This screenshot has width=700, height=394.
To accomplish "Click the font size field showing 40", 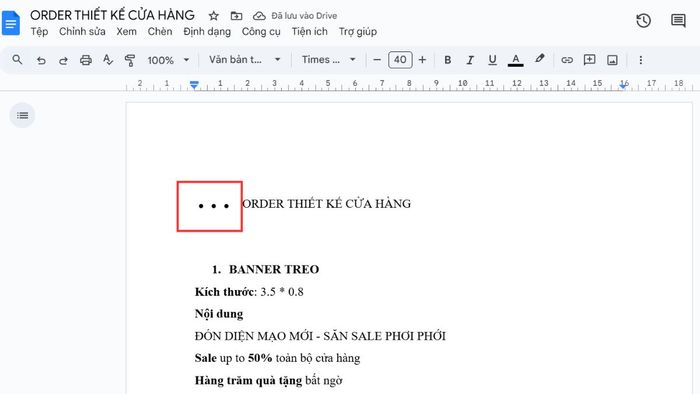I will 400,60.
